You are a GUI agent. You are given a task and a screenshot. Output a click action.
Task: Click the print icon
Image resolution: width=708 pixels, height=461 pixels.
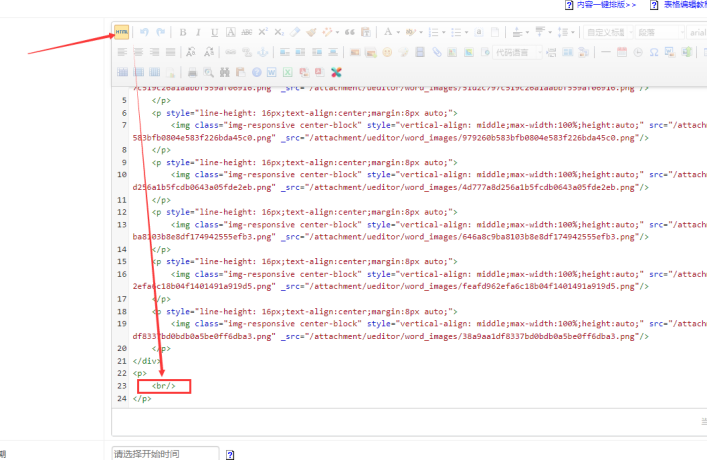pos(191,72)
